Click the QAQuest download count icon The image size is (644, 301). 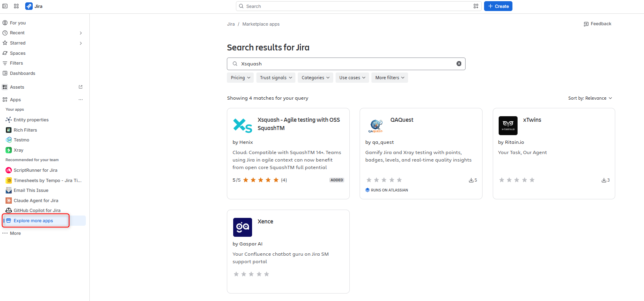click(x=471, y=180)
